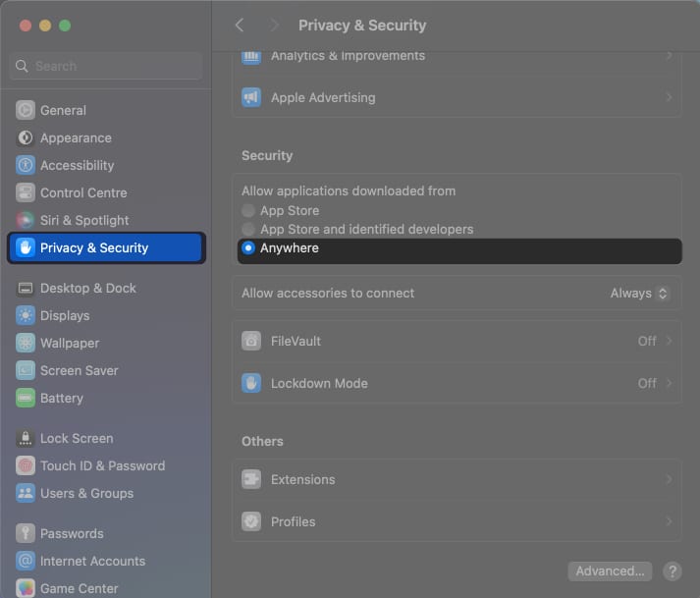Open the Always accessories dropdown

coord(639,294)
